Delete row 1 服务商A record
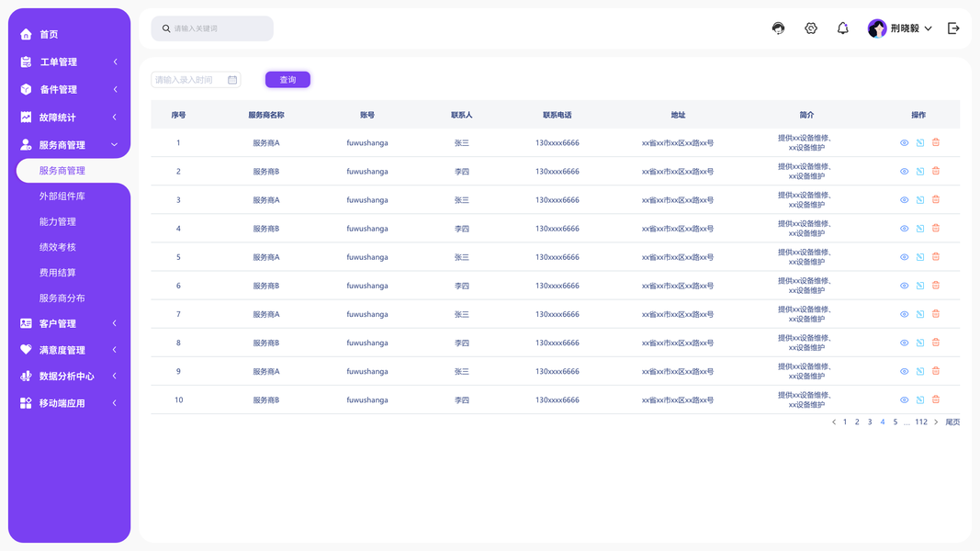The width and height of the screenshot is (980, 551). click(936, 142)
